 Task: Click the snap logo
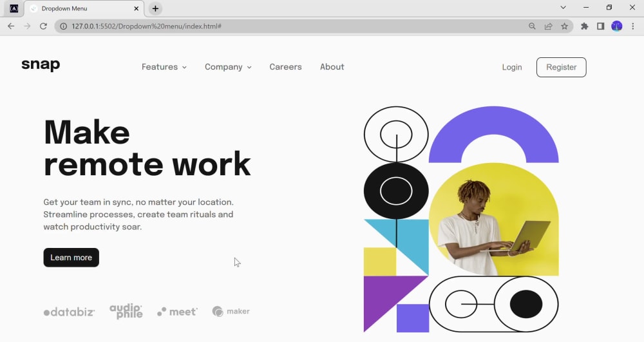point(41,65)
